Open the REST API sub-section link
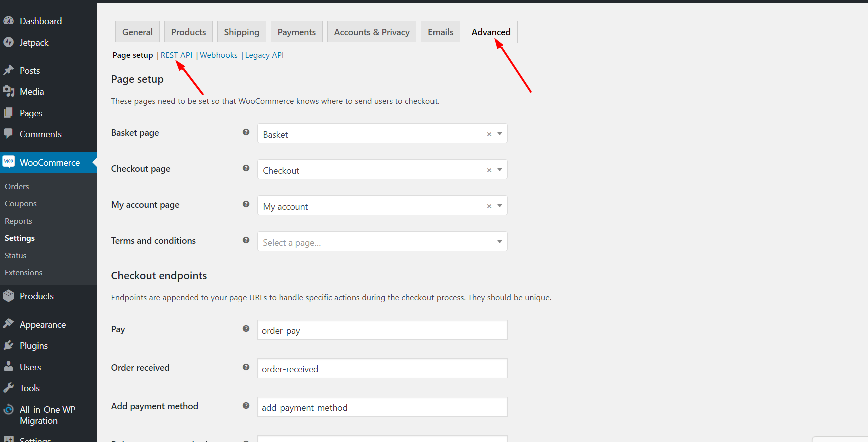Viewport: 868px width, 442px height. pos(176,55)
